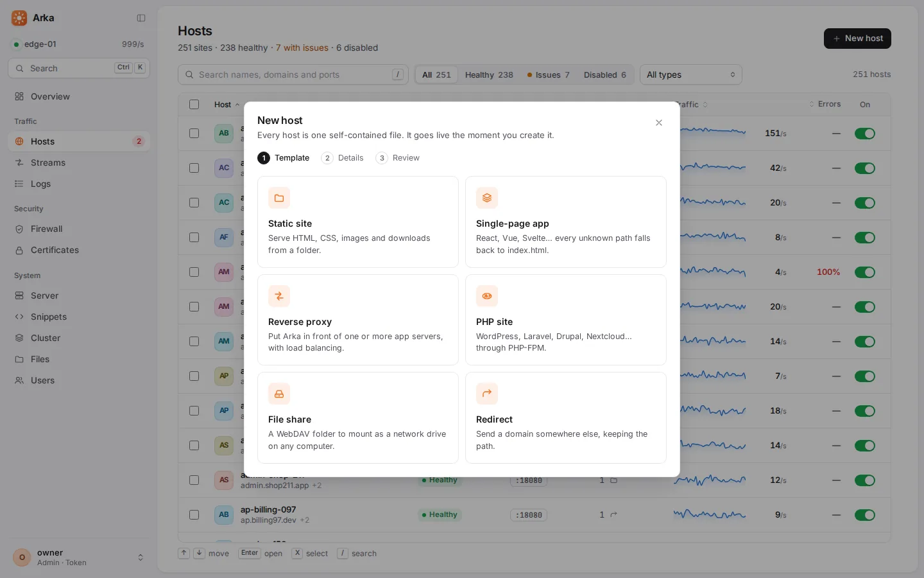Image resolution: width=924 pixels, height=578 pixels.
Task: Open Certificates in sidebar
Action: tap(79, 250)
